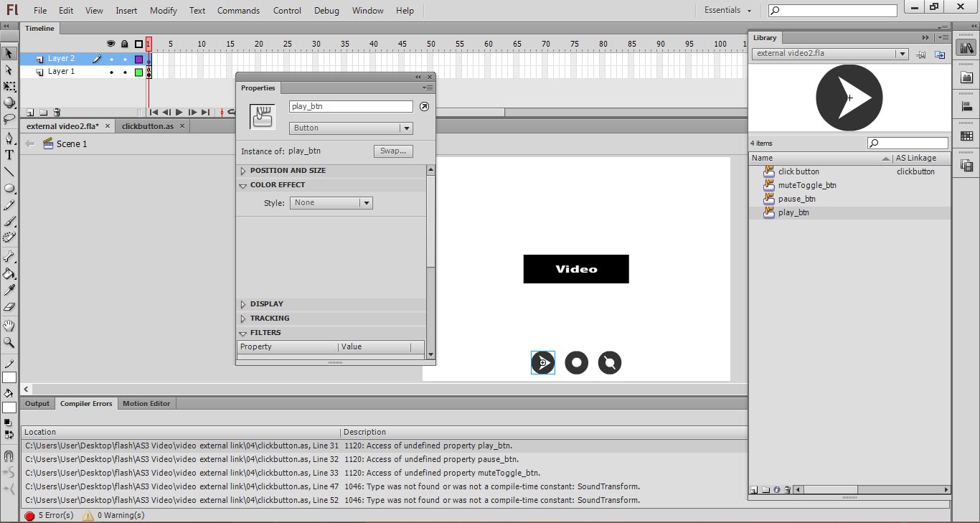The height and width of the screenshot is (523, 980).
Task: Step forward one frame
Action: click(x=192, y=113)
